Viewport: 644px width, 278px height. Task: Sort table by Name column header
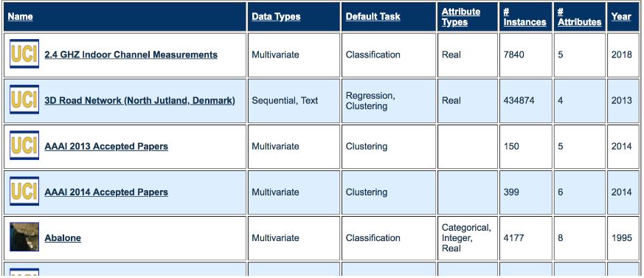[x=20, y=17]
